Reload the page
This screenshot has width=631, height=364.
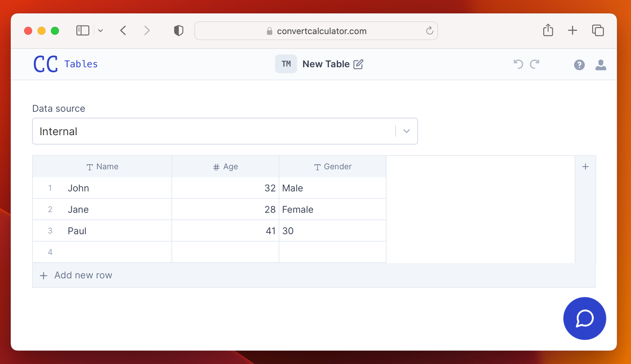click(x=429, y=31)
